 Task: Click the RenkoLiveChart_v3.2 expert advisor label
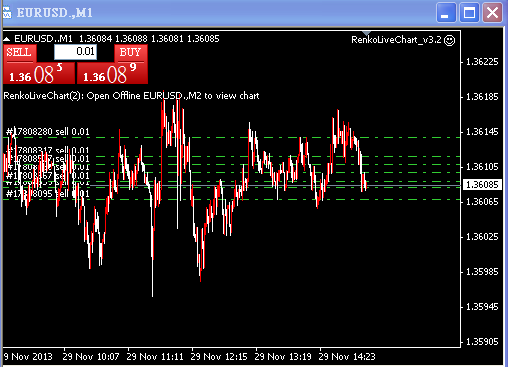396,40
